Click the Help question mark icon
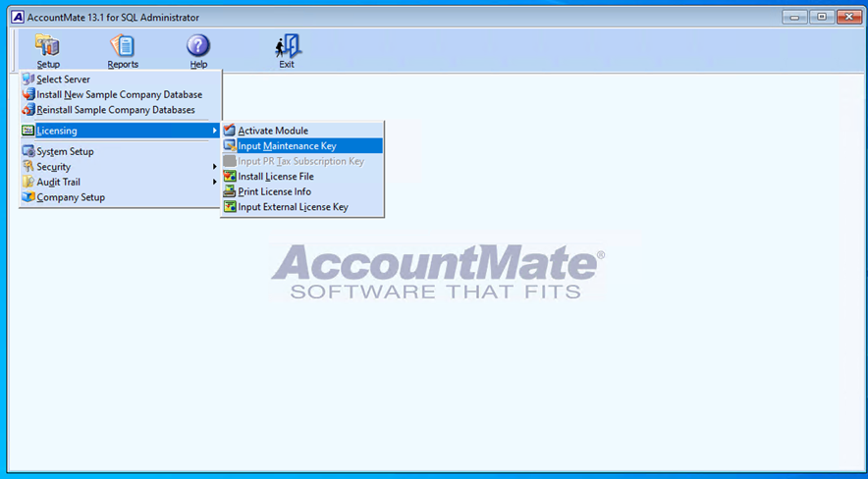Viewport: 868px width, 479px height. point(198,46)
